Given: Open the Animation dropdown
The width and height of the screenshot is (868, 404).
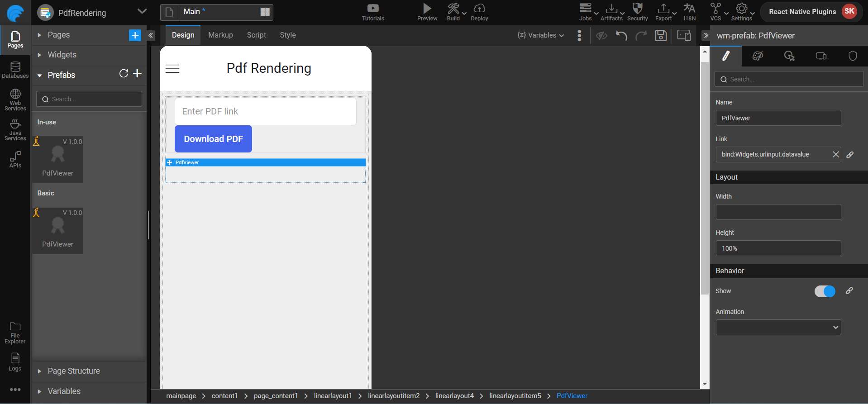Looking at the screenshot, I should point(778,328).
